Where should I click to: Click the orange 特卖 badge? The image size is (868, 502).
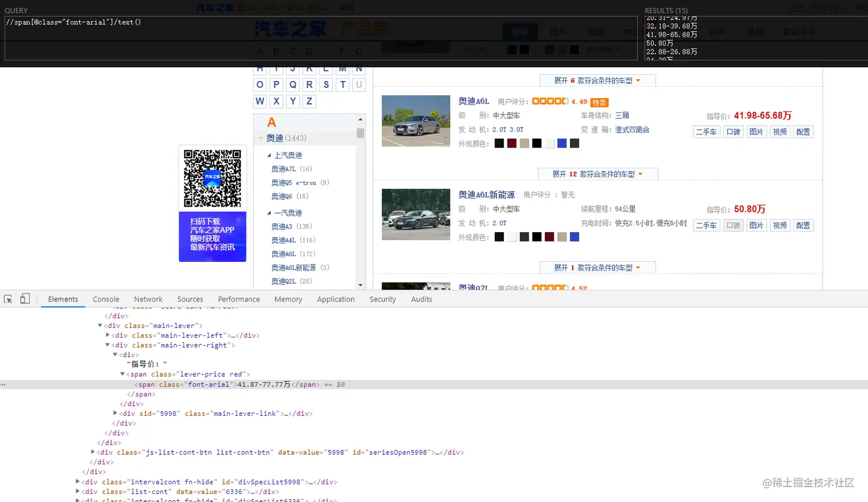(x=599, y=102)
